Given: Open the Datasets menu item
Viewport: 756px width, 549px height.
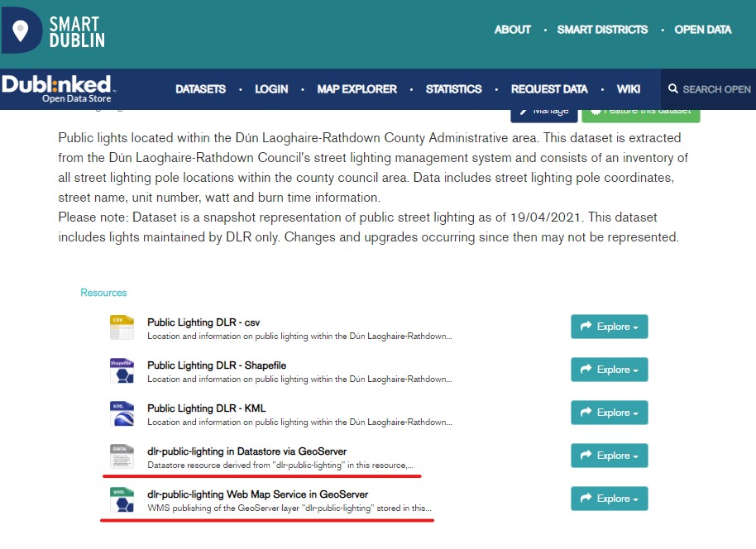Looking at the screenshot, I should (200, 89).
